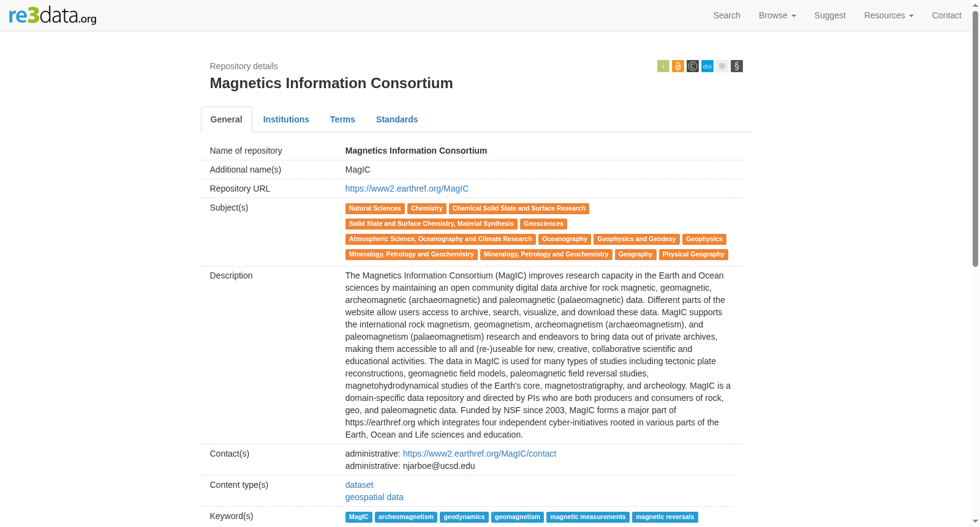Click the 'Subject(s)' row label
Viewport: 980px width, 527px height.
pyautogui.click(x=229, y=207)
